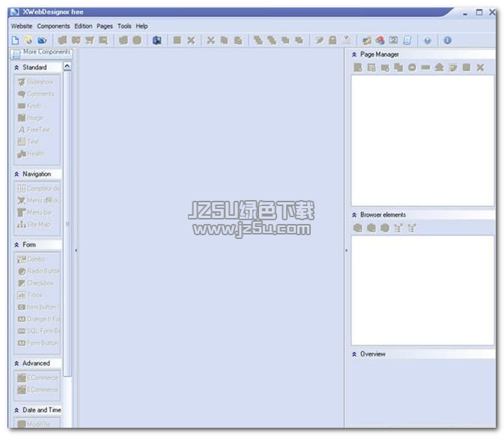The height and width of the screenshot is (436, 504).
Task: Click the blue preview website icon
Action: (42, 40)
